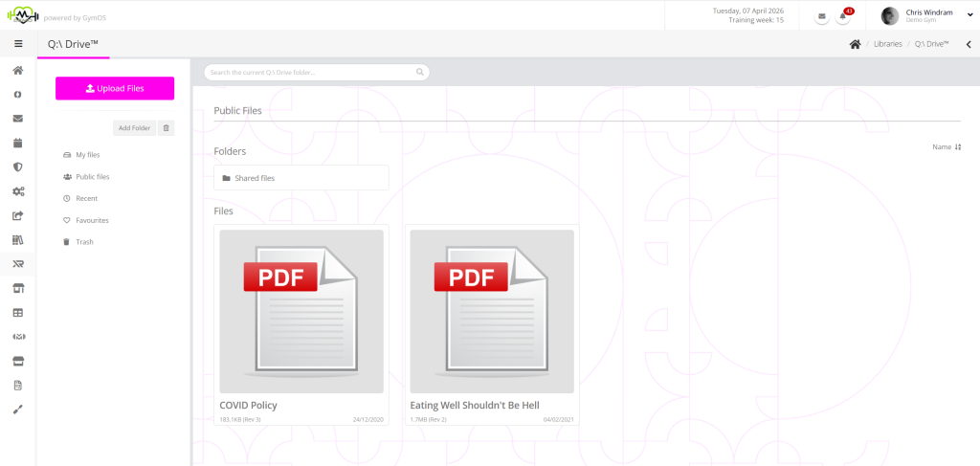Click the Add Folder button

click(x=134, y=128)
